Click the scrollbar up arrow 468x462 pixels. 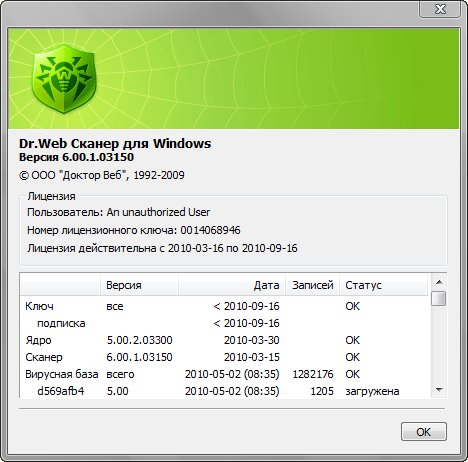[439, 282]
